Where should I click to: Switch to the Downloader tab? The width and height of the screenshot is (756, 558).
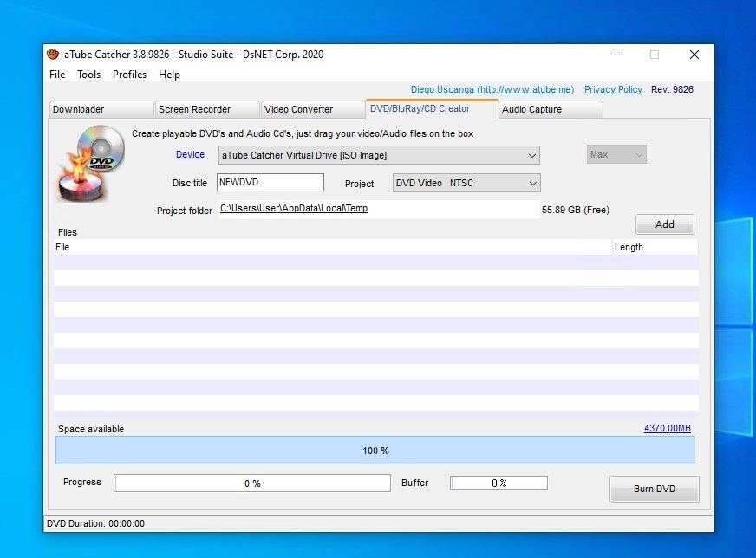[101, 109]
